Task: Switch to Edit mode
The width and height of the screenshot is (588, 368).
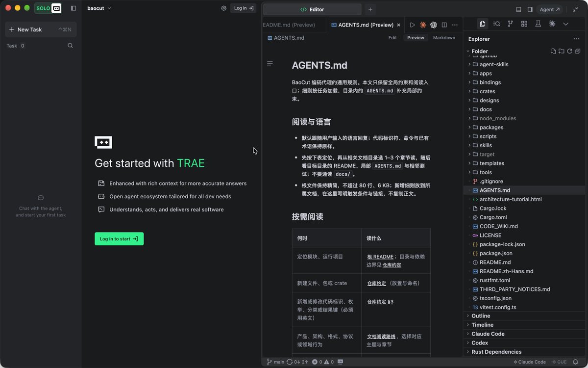Action: (x=392, y=38)
